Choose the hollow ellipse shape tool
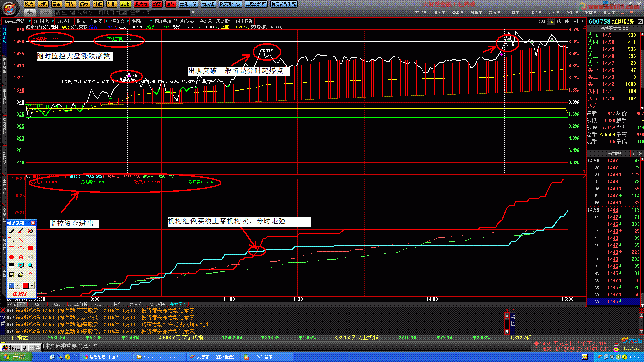Screen dimensions: 644x362 [x=21, y=248]
